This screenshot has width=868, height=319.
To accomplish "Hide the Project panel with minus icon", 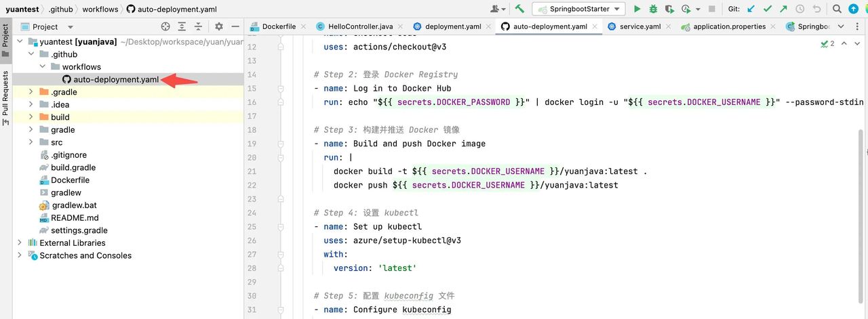I will [x=235, y=26].
